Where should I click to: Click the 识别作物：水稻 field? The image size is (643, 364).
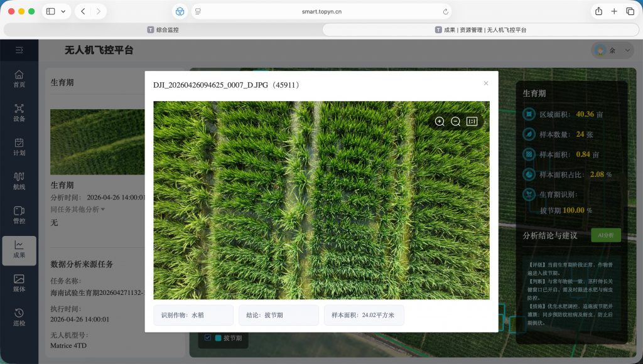pyautogui.click(x=193, y=315)
